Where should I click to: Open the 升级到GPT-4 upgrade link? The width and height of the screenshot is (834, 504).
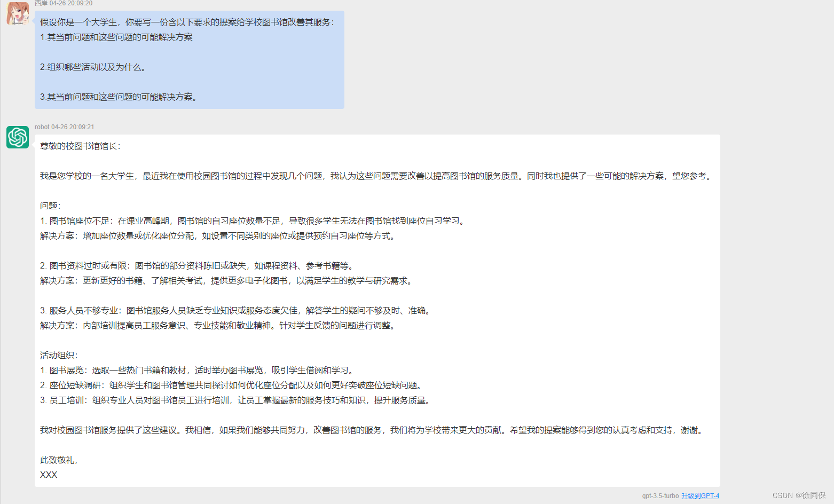tap(700, 496)
